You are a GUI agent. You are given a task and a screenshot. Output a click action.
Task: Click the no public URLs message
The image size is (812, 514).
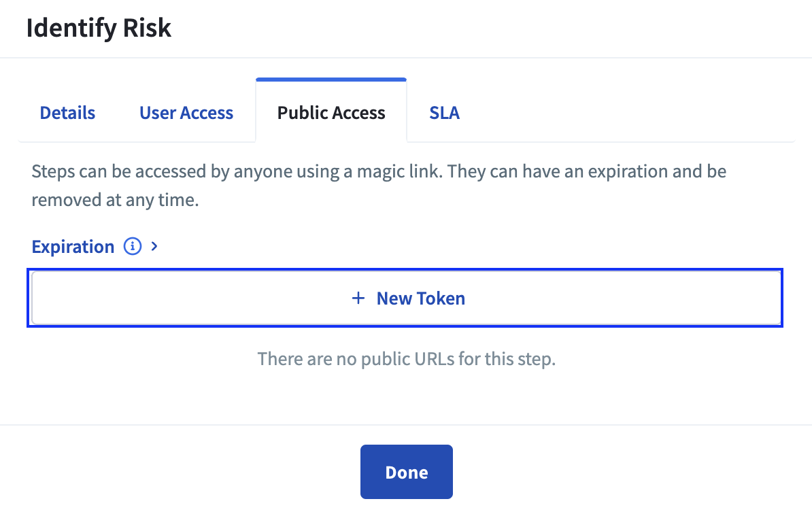(407, 359)
